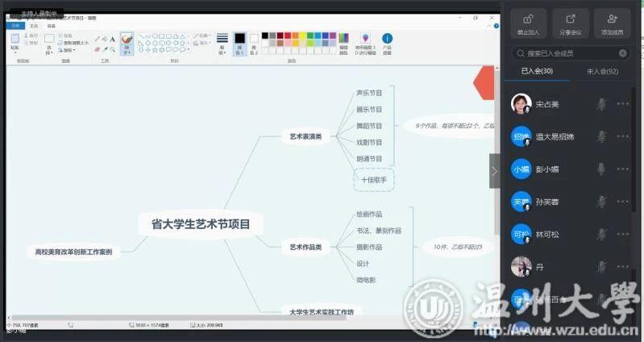
Task: Open more options for 孙芙蓉
Action: (623, 202)
